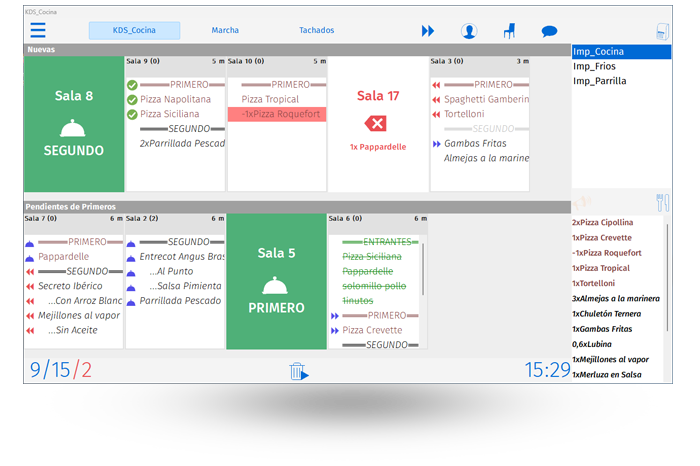Click the green Sala 5 PRIMERO tile
700x466 pixels.
(x=276, y=281)
